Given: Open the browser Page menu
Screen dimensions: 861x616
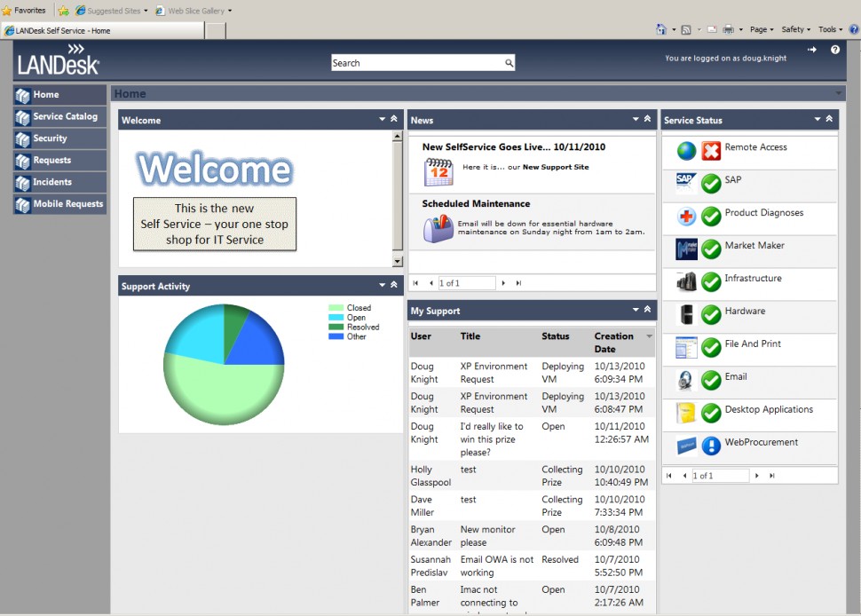Looking at the screenshot, I should pyautogui.click(x=762, y=29).
